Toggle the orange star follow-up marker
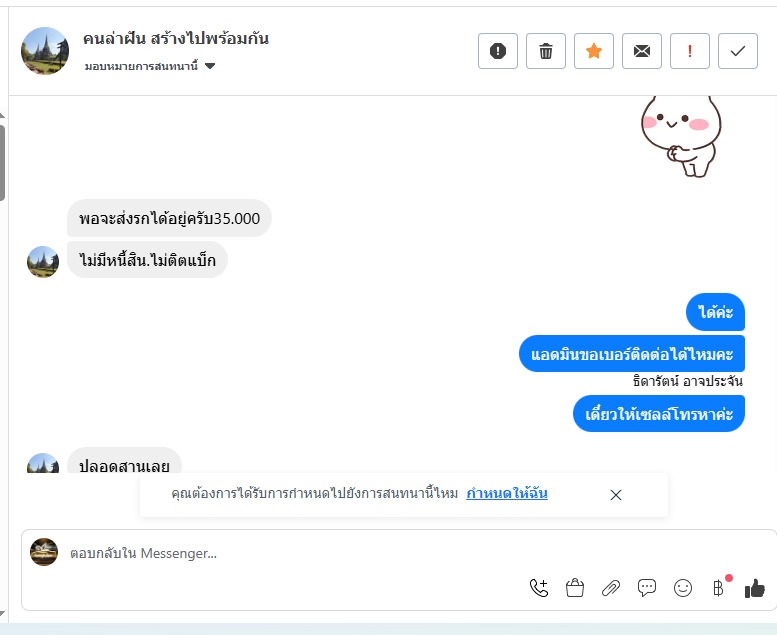 (x=594, y=51)
